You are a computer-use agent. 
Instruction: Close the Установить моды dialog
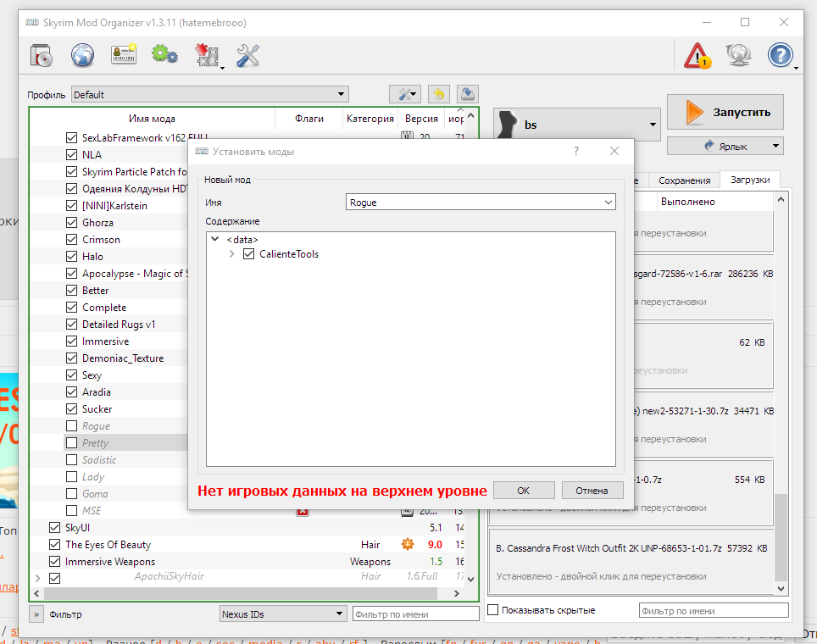point(614,151)
